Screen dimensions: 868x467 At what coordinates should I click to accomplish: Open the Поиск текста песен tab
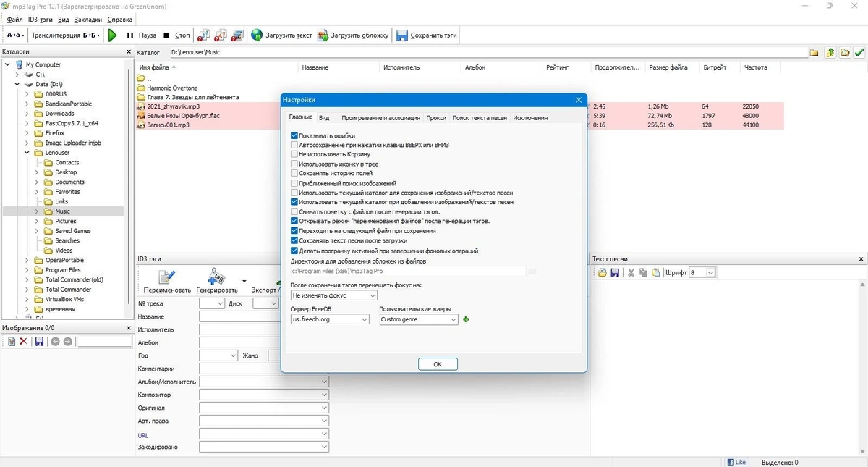coord(480,117)
